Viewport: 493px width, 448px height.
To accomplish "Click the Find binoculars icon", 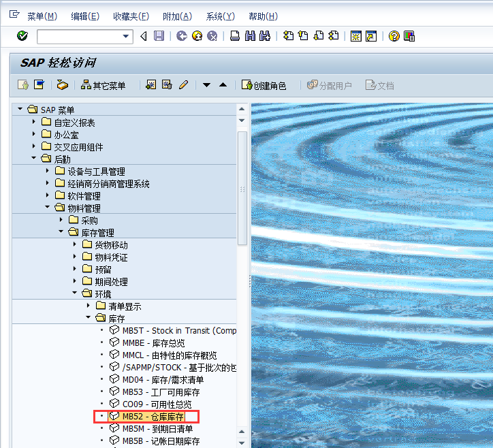I will pyautogui.click(x=250, y=36).
